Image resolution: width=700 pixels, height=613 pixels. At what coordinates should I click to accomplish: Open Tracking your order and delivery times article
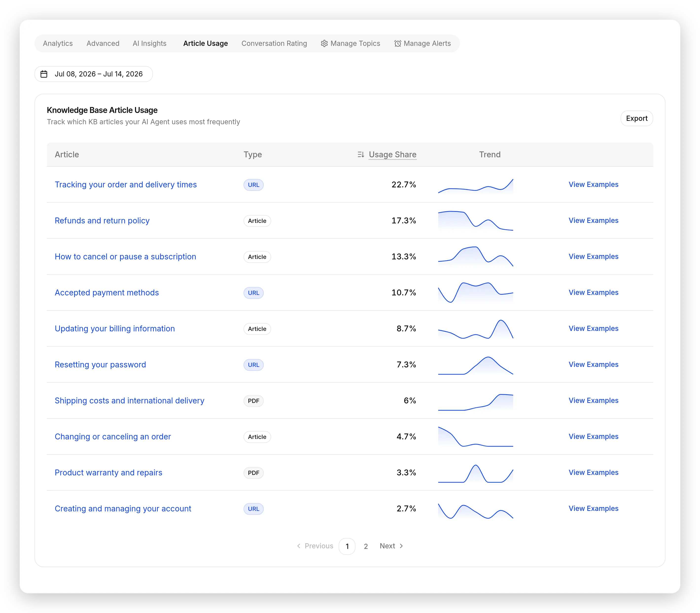click(126, 185)
